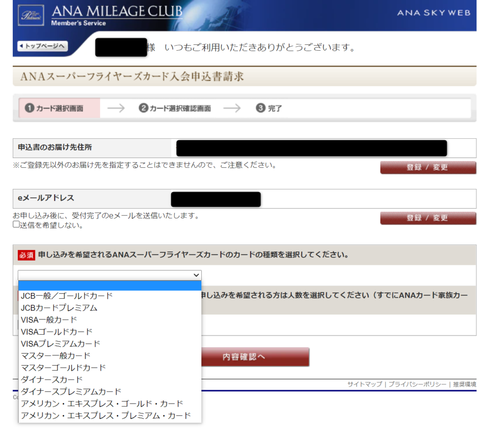The width and height of the screenshot is (504, 444).
Task: Choose ダイナースプレミアムカード option
Action: (110, 392)
